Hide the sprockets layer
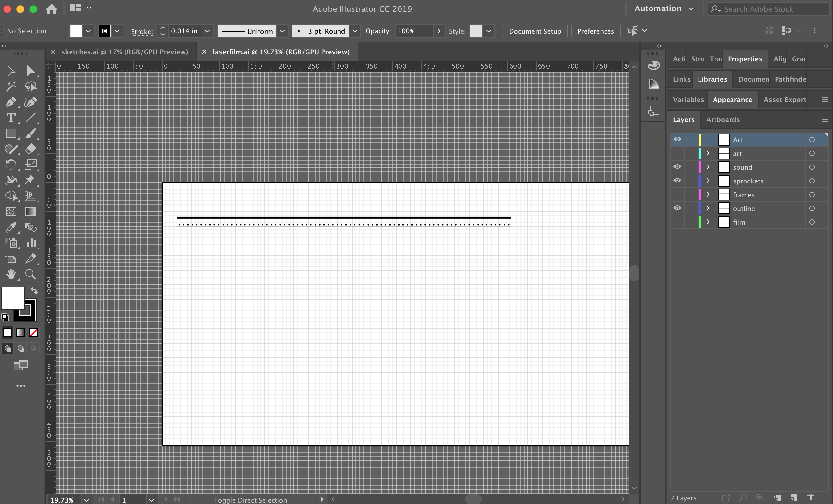This screenshot has width=833, height=504. 677,181
